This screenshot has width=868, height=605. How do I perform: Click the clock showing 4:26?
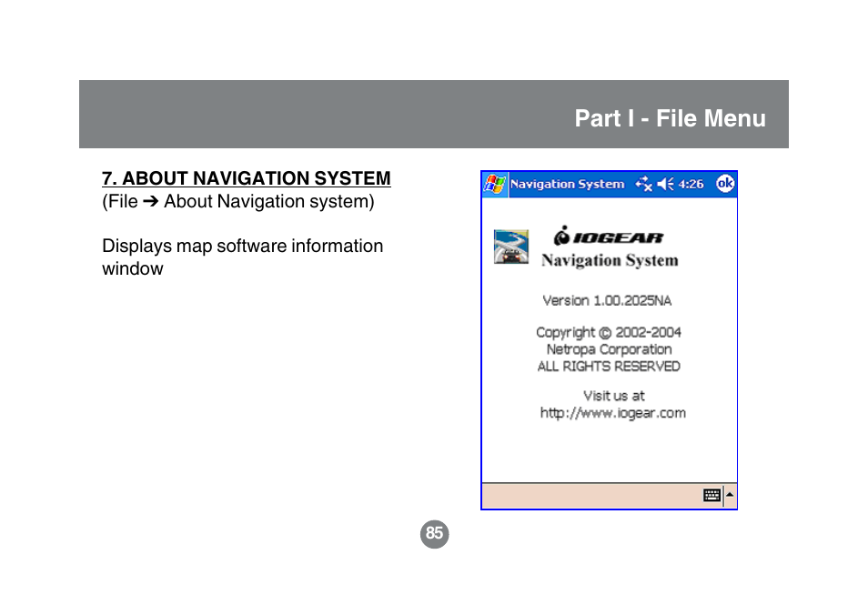691,185
